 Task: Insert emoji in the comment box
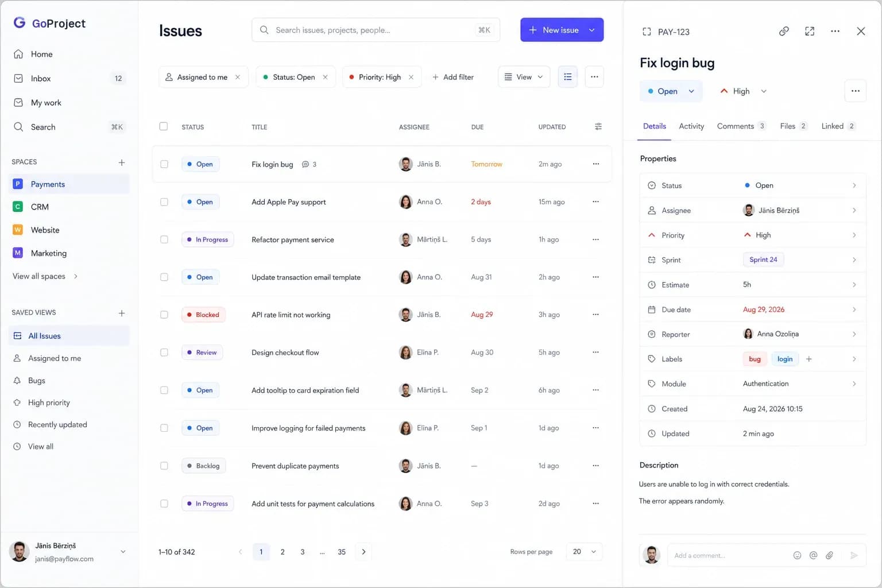click(x=797, y=555)
